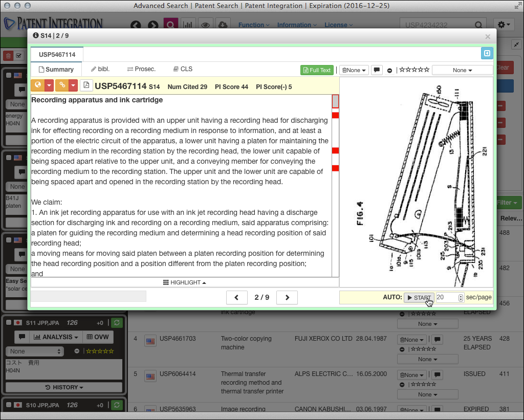This screenshot has height=420, width=524.
Task: Open the License menu
Action: [339, 25]
